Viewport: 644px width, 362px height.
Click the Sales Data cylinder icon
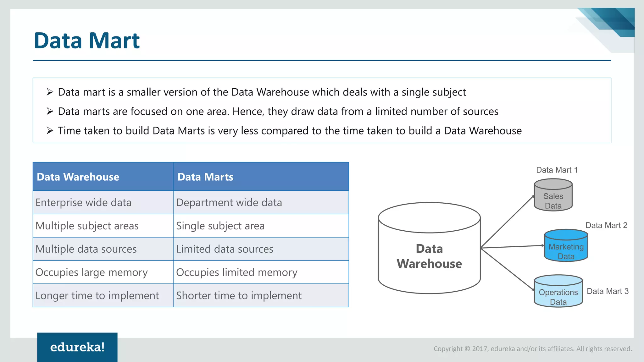[553, 195]
